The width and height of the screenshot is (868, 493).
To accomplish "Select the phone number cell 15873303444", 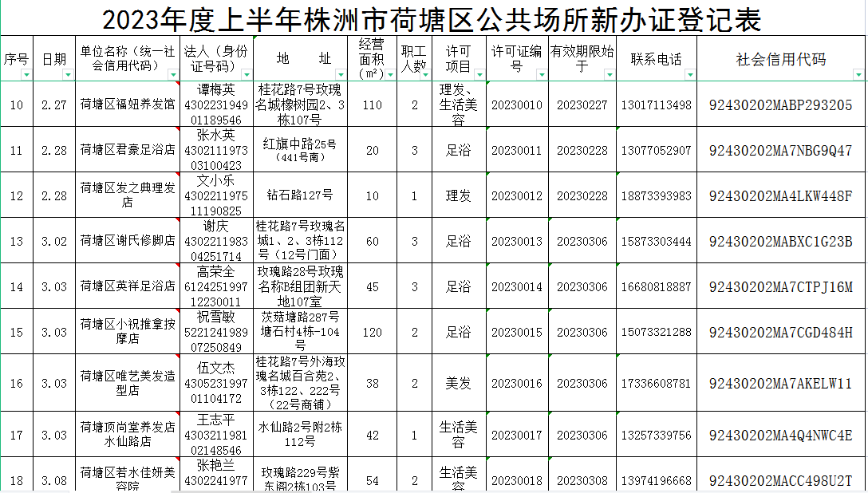I will point(656,241).
